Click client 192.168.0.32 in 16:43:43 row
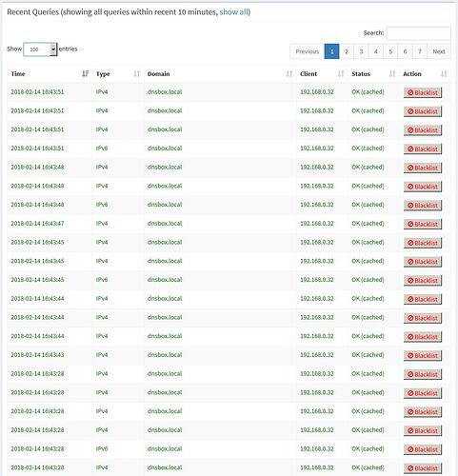The image size is (458, 476). pos(317,355)
